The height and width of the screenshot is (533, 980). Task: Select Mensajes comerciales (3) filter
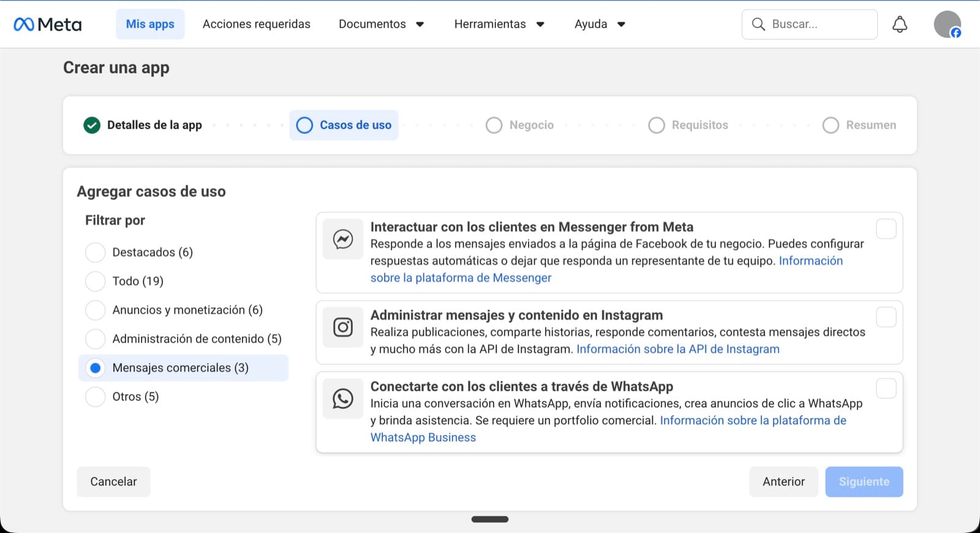pyautogui.click(x=183, y=368)
